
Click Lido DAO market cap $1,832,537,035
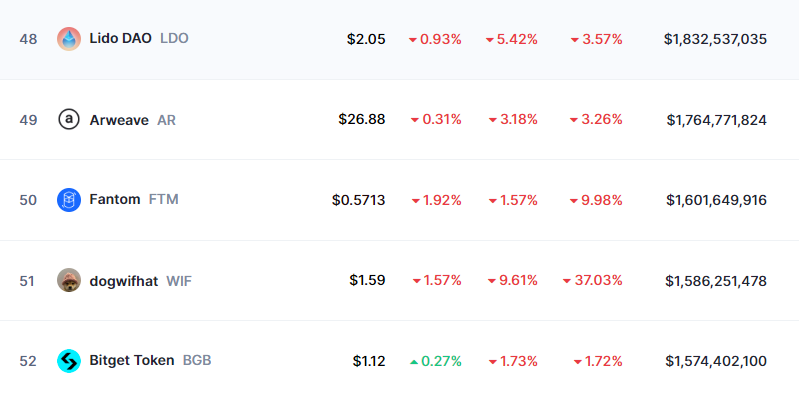pos(715,39)
